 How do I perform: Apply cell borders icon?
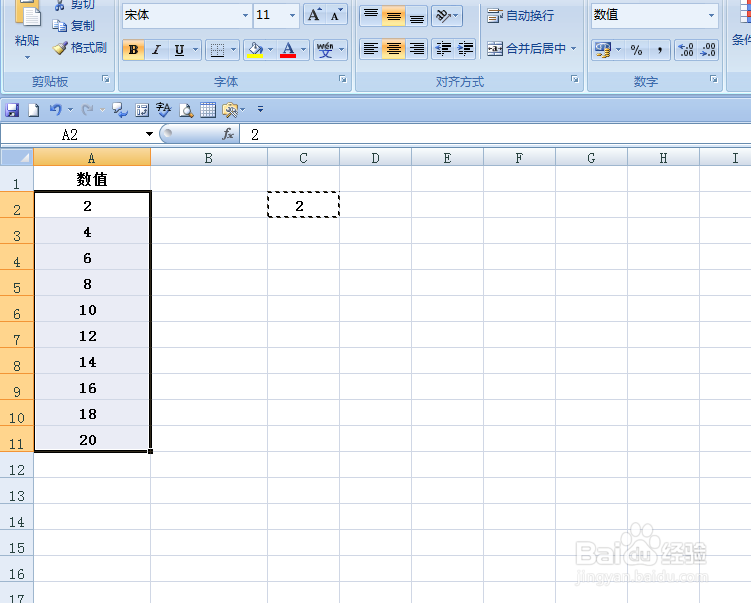[217, 50]
